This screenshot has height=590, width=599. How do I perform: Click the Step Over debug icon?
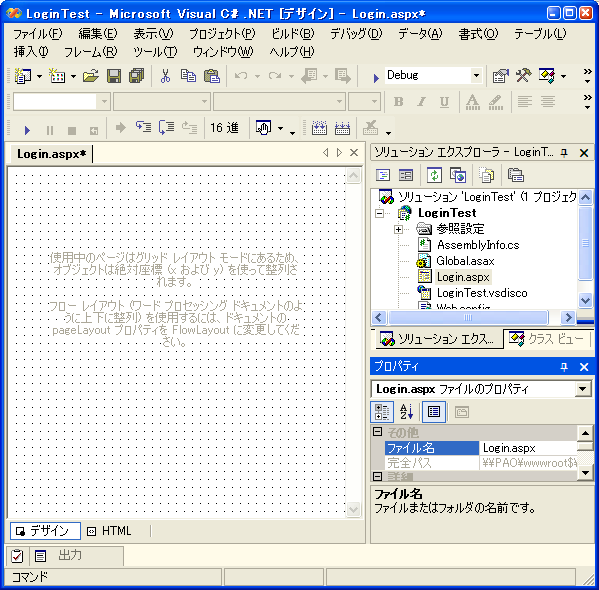click(x=167, y=127)
